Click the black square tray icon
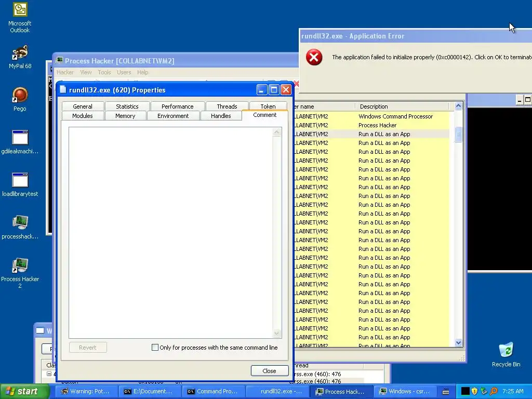 pos(465,391)
